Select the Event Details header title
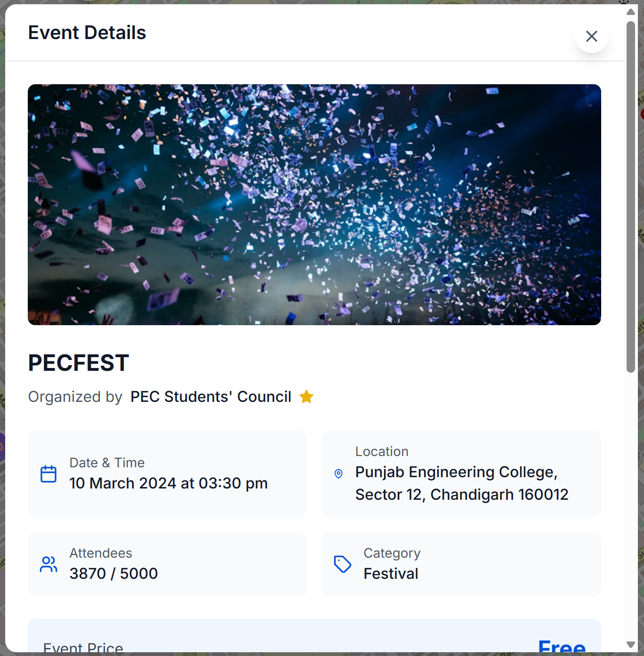 tap(87, 32)
